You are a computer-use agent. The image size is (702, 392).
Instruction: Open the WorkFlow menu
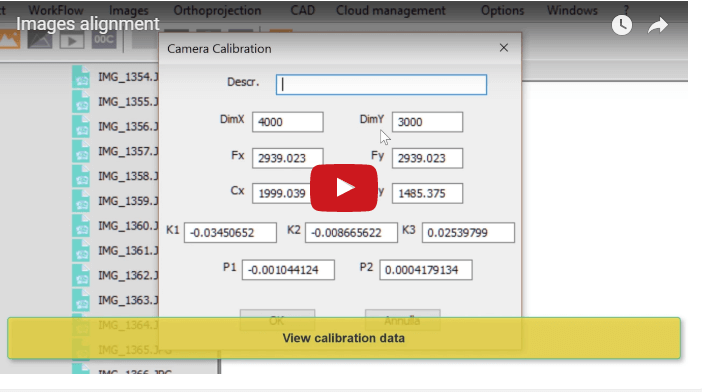click(x=56, y=10)
